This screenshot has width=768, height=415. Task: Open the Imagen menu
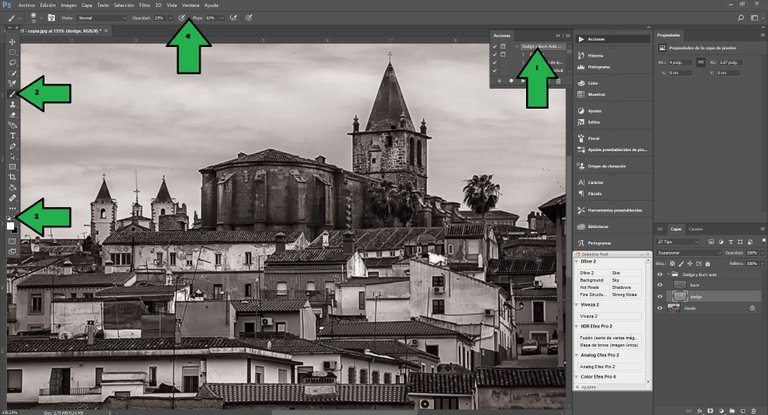(x=68, y=5)
